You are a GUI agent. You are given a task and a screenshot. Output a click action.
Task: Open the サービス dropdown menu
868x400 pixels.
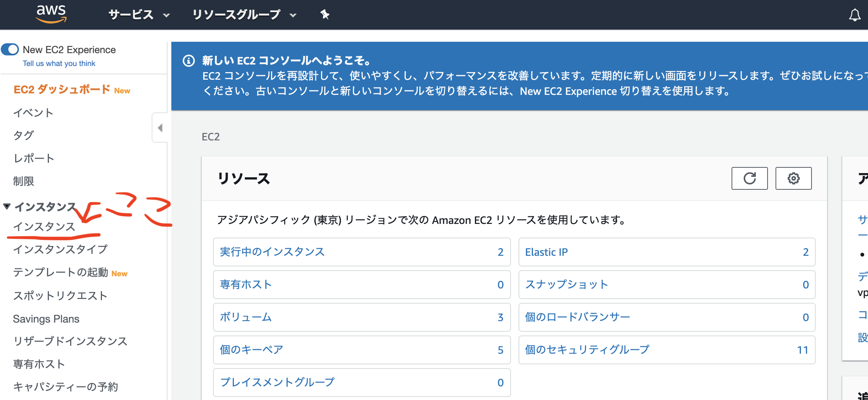point(139,15)
